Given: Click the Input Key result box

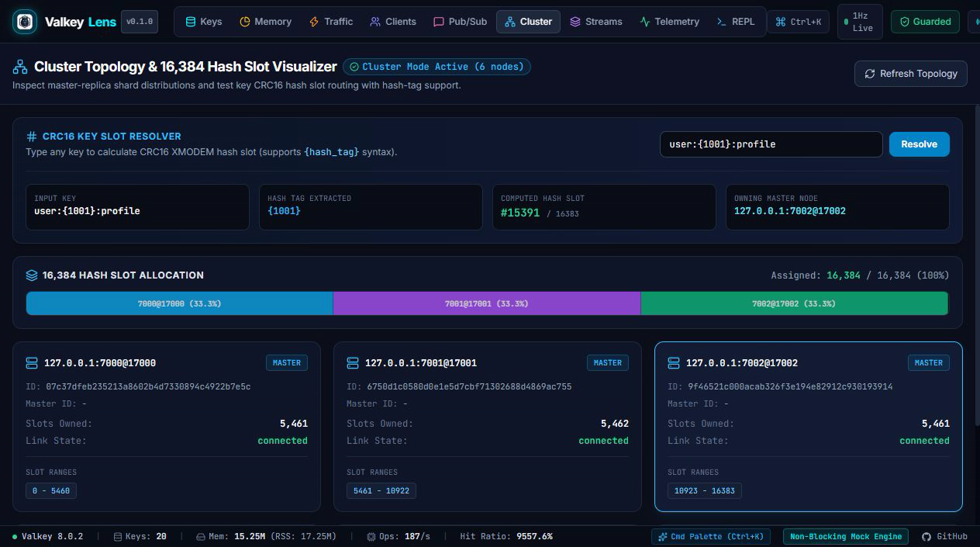Looking at the screenshot, I should 137,207.
